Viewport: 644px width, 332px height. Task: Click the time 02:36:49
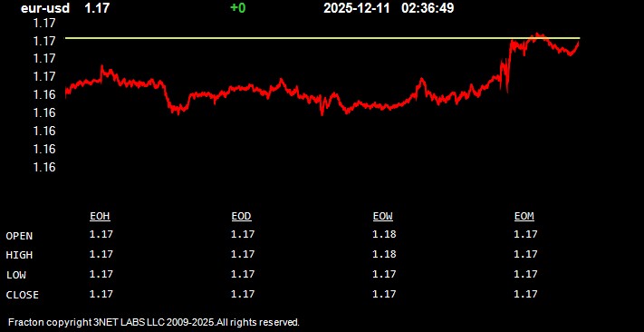tap(428, 8)
